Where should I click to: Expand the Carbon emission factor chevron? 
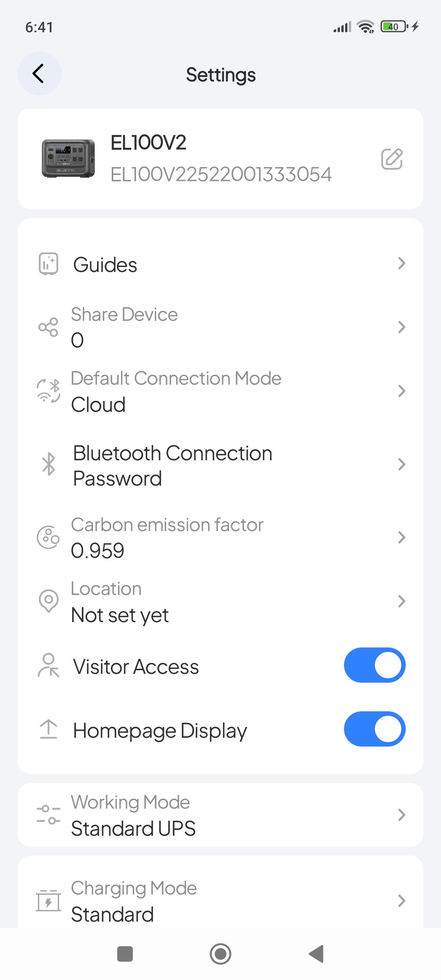pos(401,537)
